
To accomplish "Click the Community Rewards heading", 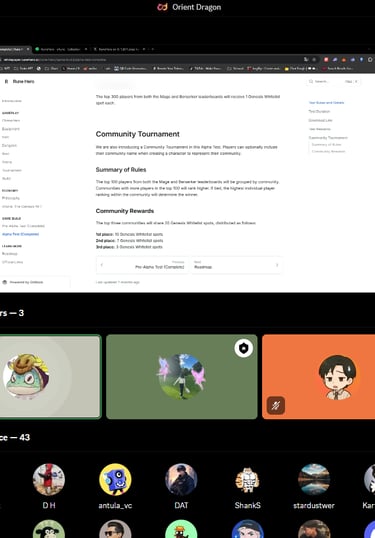I will click(125, 211).
